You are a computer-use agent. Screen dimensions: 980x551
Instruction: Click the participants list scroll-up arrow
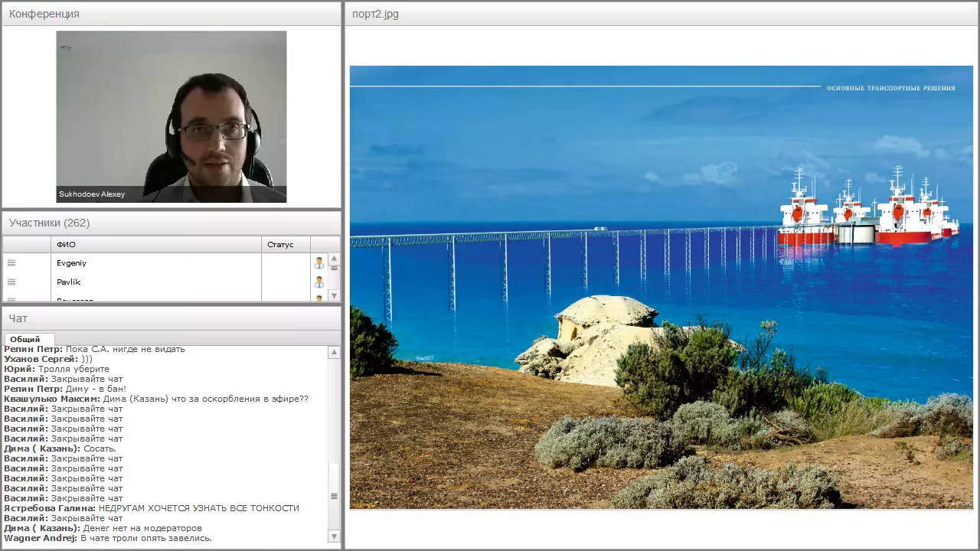click(334, 259)
